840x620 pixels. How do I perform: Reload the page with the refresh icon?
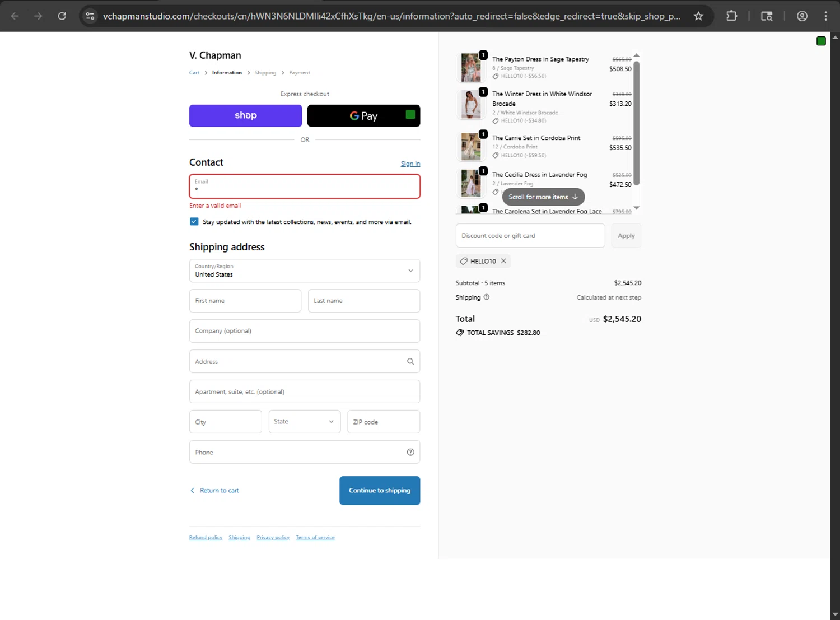pyautogui.click(x=62, y=16)
